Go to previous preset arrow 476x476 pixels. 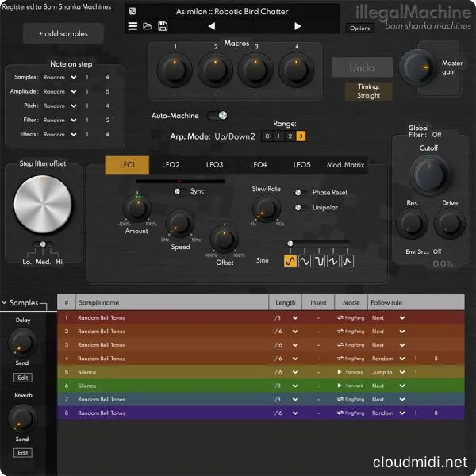212,26
